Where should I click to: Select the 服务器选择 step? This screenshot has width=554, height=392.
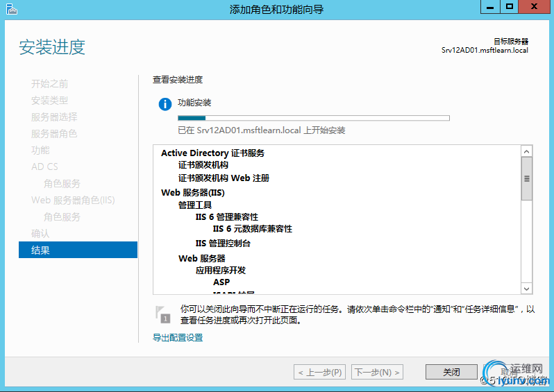coord(54,117)
